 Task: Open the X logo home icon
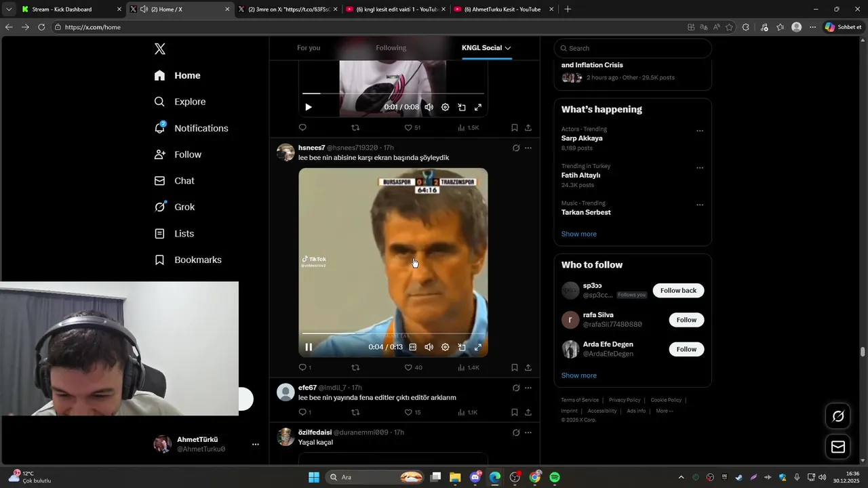point(160,49)
